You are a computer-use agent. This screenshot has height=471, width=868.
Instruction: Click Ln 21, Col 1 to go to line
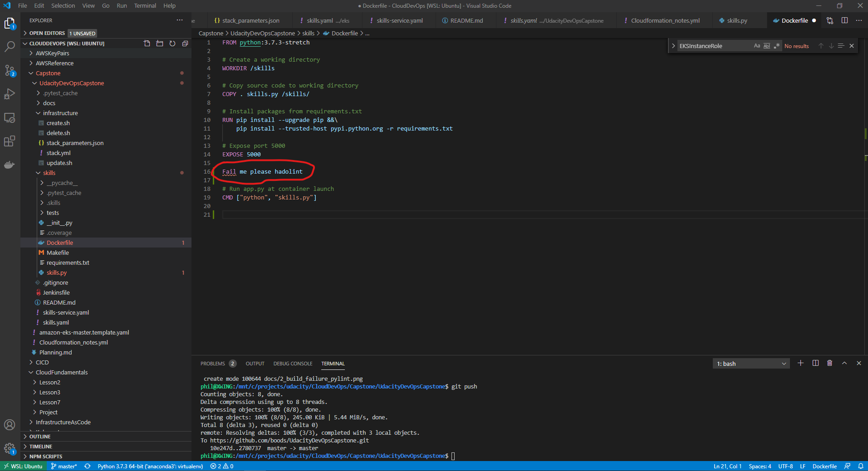[727, 466]
